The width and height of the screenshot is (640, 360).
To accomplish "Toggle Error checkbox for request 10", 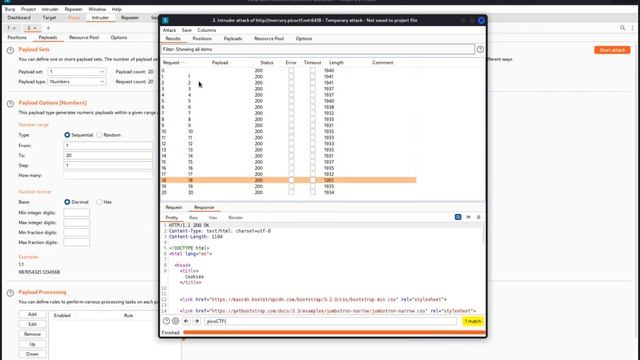I will pyautogui.click(x=291, y=131).
